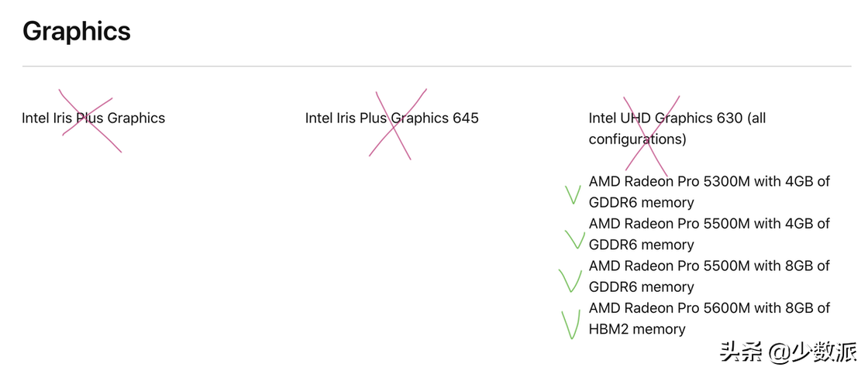Click the AMD Radeon Pro 5500M with 4GB line

point(709,224)
